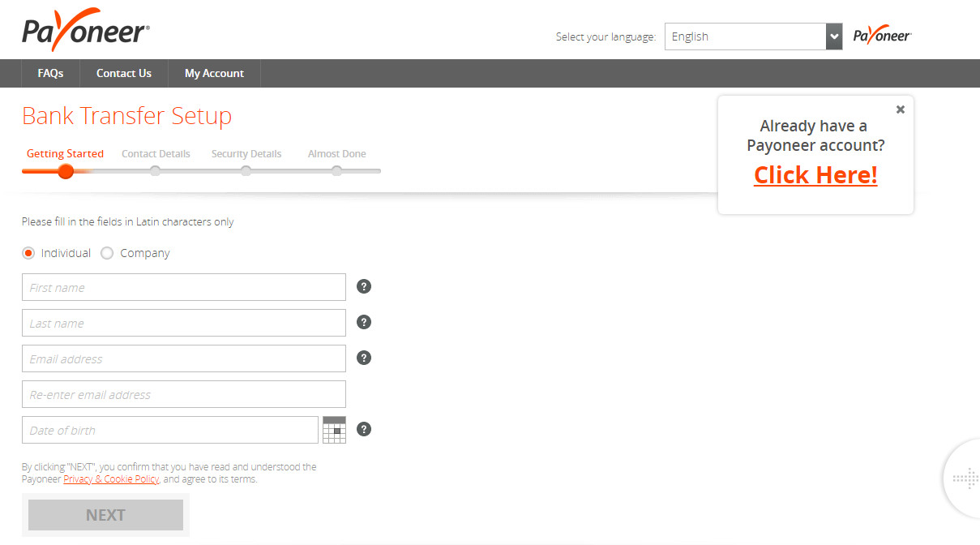Focus the Date of birth field
The height and width of the screenshot is (545, 980).
pyautogui.click(x=170, y=430)
